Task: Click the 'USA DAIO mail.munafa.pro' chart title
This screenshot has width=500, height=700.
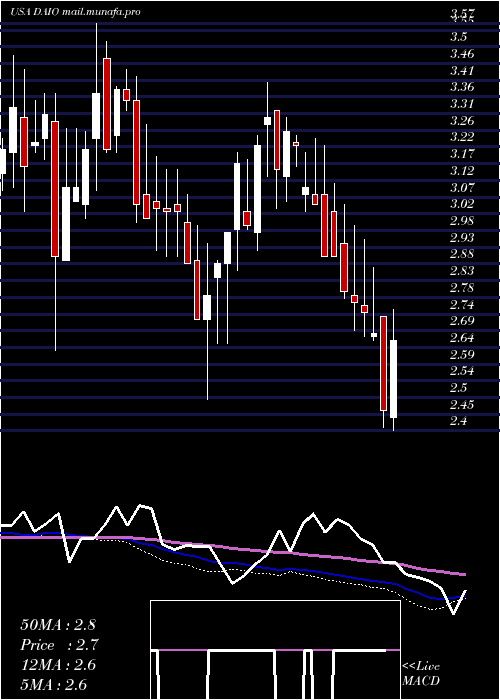Action: click(x=75, y=12)
